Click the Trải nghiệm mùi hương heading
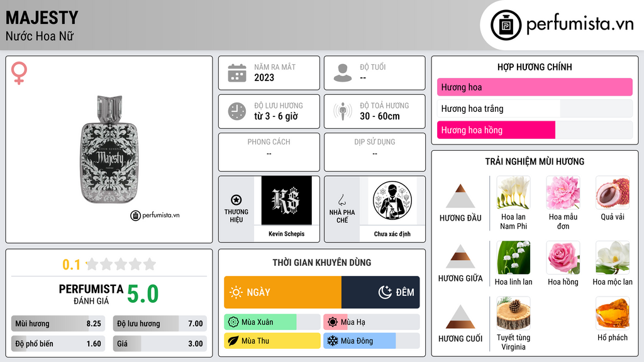This screenshot has height=362, width=644. (x=535, y=162)
